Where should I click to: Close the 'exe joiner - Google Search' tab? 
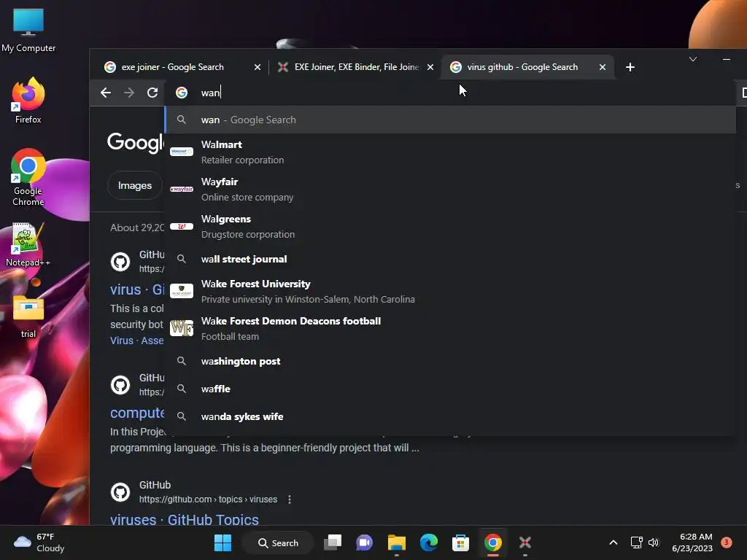pyautogui.click(x=258, y=67)
